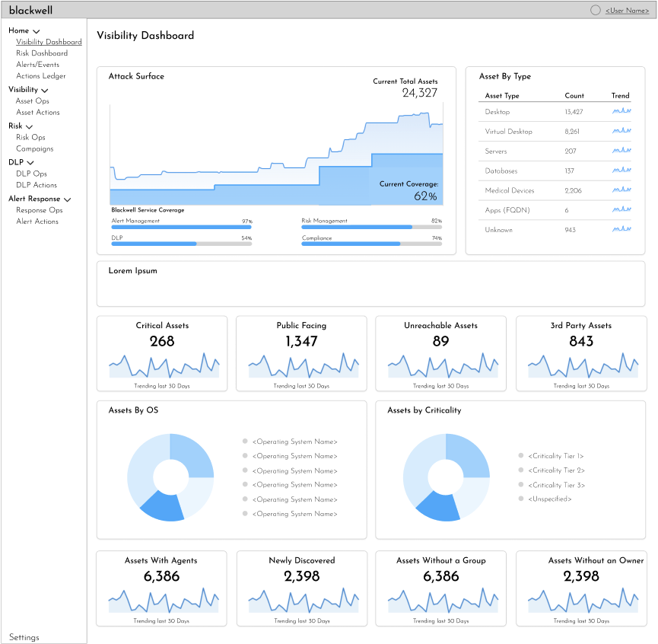The height and width of the screenshot is (644, 658).
Task: Click the Unknown row trend sparkline icon
Action: [621, 229]
